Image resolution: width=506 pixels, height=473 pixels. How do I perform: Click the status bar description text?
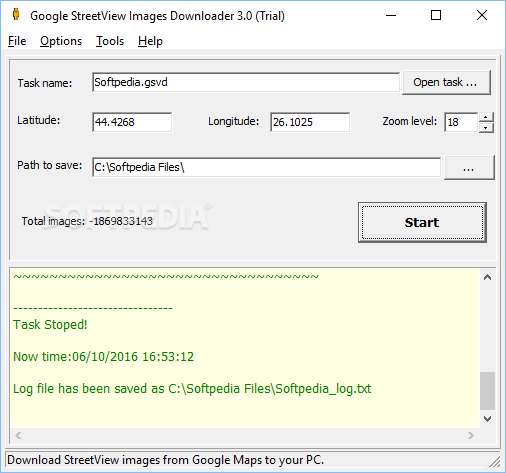pos(165,460)
